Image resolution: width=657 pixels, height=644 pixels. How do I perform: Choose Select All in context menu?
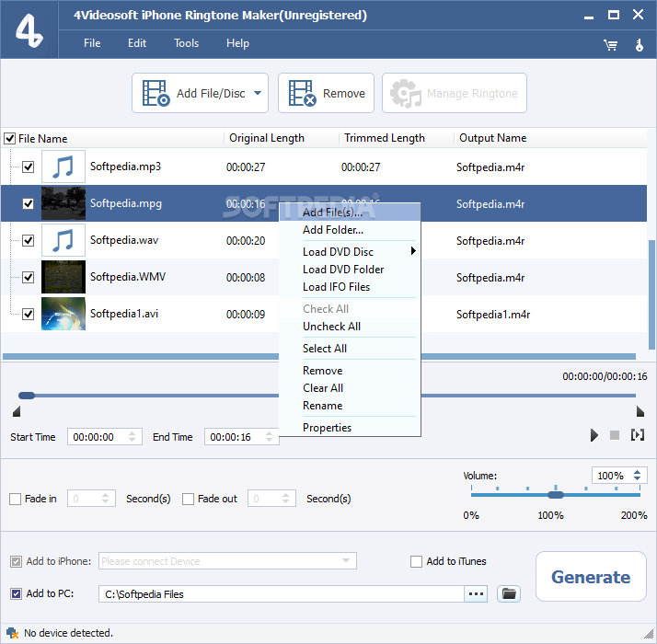pyautogui.click(x=350, y=349)
